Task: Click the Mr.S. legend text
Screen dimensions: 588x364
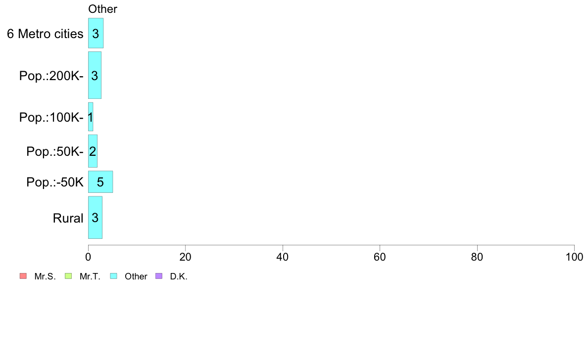Action: (45, 276)
